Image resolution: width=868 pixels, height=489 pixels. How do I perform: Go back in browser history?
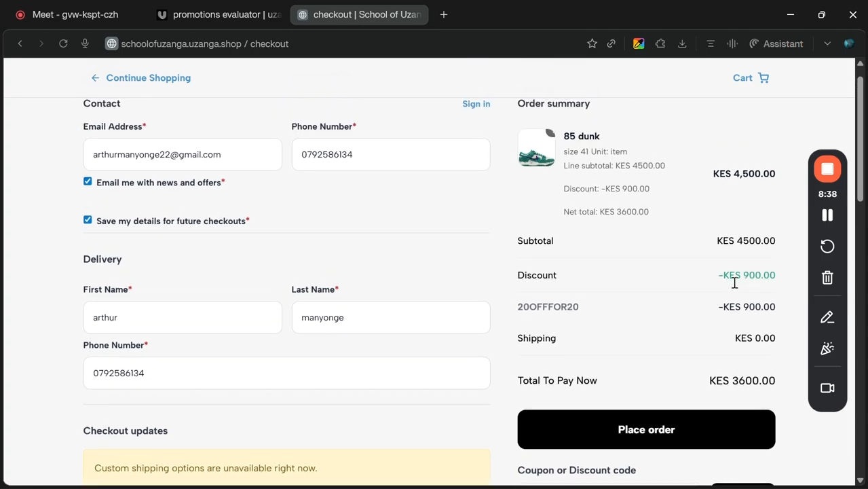tap(20, 43)
